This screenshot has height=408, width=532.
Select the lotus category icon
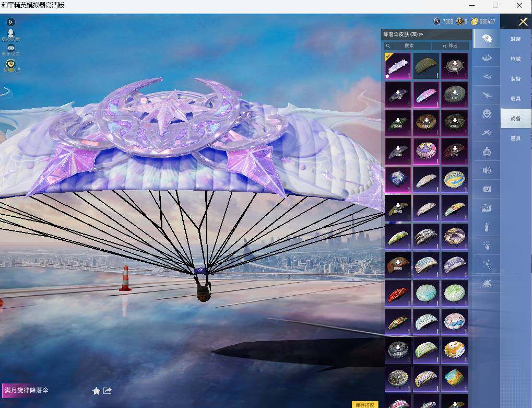(487, 283)
